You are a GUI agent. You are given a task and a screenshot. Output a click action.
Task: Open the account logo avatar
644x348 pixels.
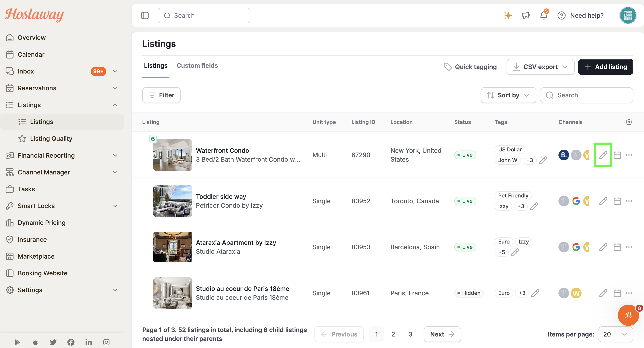click(628, 15)
